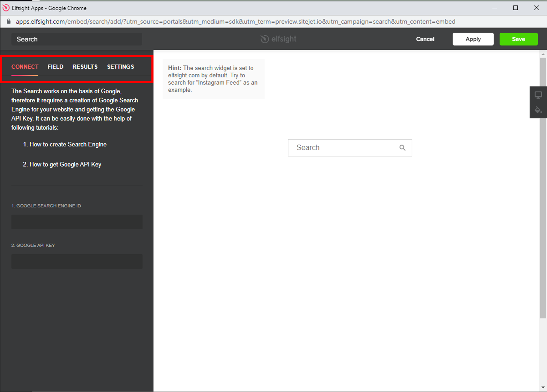The height and width of the screenshot is (392, 547).
Task: Go to the RESULTS tab
Action: 85,67
